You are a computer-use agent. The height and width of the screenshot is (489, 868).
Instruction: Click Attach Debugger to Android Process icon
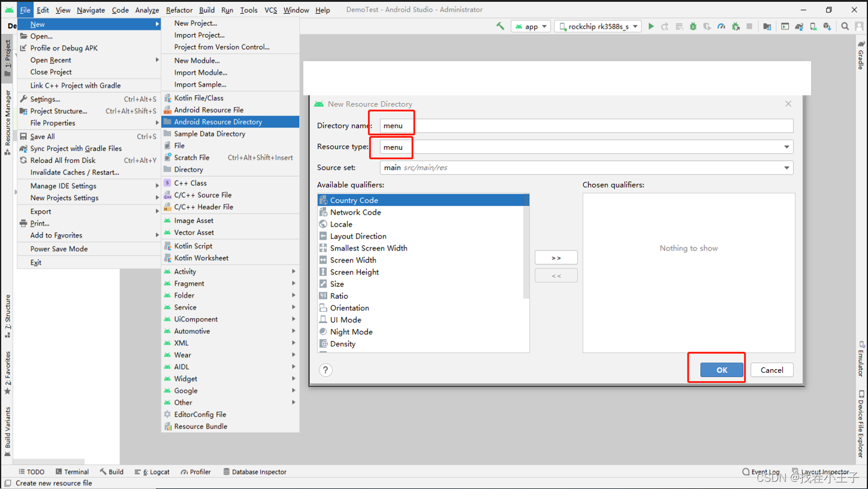(x=736, y=26)
